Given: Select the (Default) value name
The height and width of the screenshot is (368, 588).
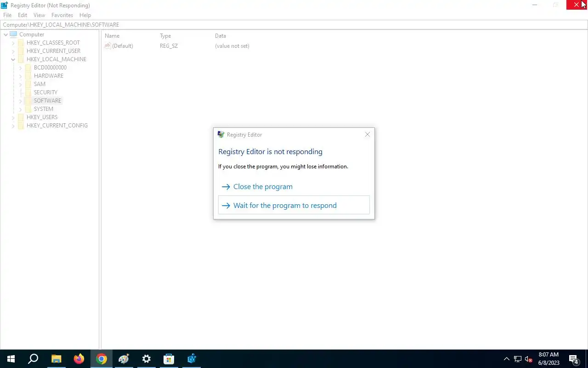Looking at the screenshot, I should pos(123,46).
